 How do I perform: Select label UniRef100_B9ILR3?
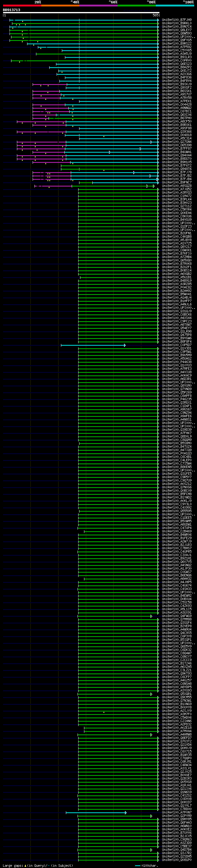tap(177, 57)
